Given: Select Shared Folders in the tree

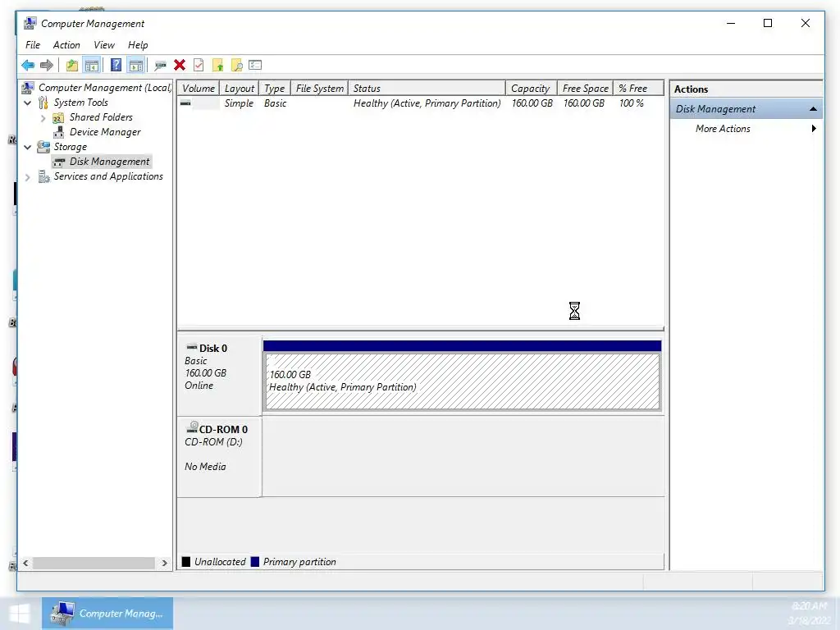Looking at the screenshot, I should coord(101,117).
